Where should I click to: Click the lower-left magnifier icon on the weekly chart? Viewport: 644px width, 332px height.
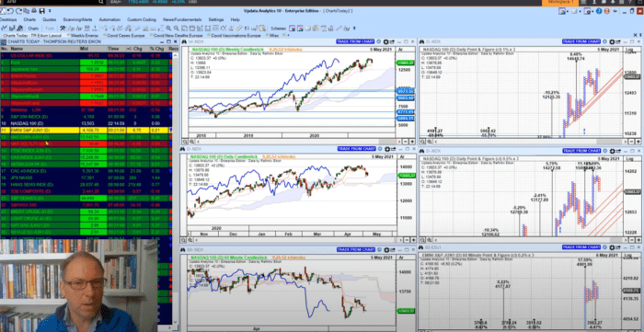[x=185, y=142]
